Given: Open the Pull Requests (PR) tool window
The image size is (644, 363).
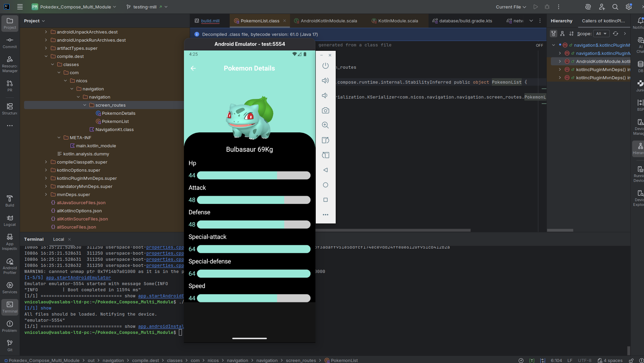Looking at the screenshot, I should pos(10,86).
